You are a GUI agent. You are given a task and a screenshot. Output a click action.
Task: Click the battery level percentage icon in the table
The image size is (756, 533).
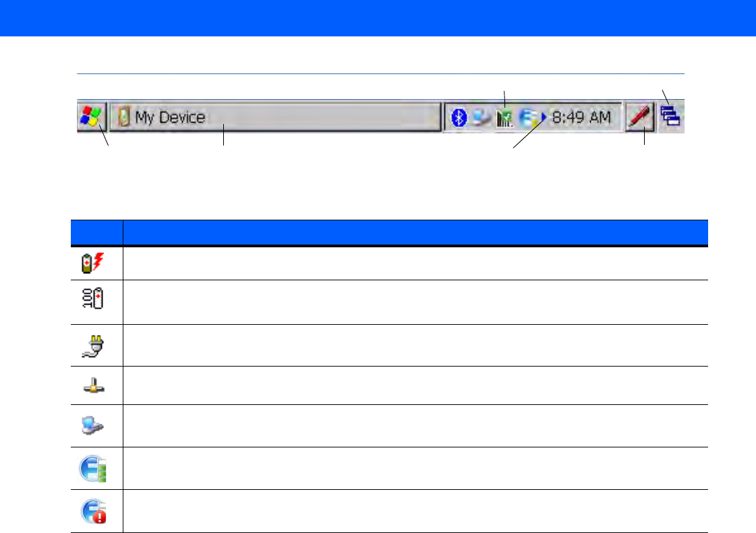(92, 299)
